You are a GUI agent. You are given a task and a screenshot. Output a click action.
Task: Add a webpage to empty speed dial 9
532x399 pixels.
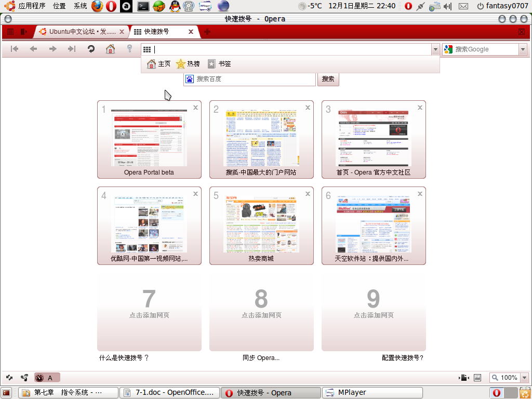click(x=374, y=312)
